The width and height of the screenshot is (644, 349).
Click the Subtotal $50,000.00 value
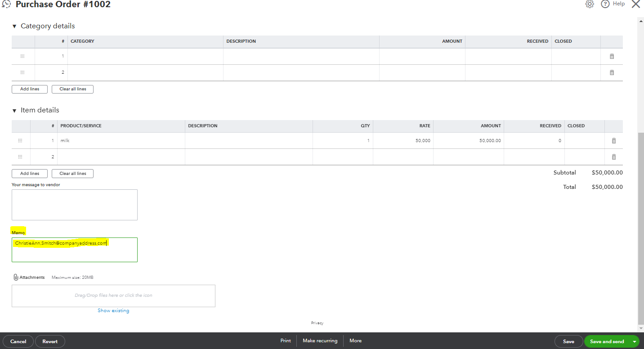(x=607, y=173)
